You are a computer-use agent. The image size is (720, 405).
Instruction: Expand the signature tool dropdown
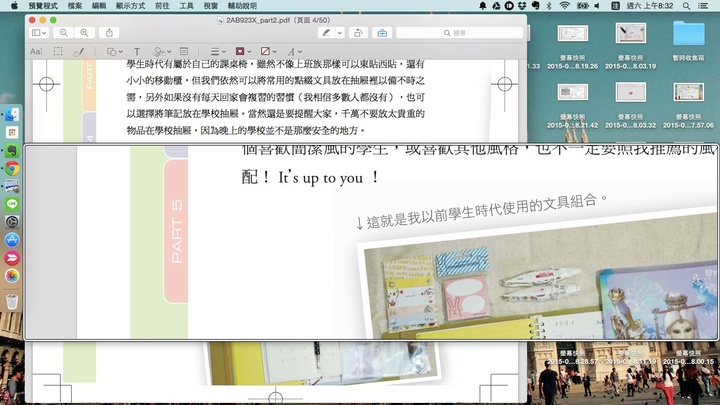tap(161, 51)
